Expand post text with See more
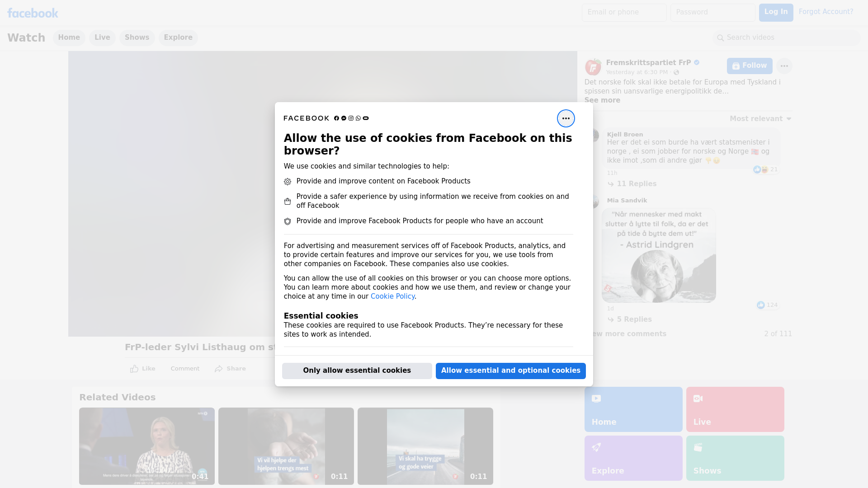 [x=602, y=100]
